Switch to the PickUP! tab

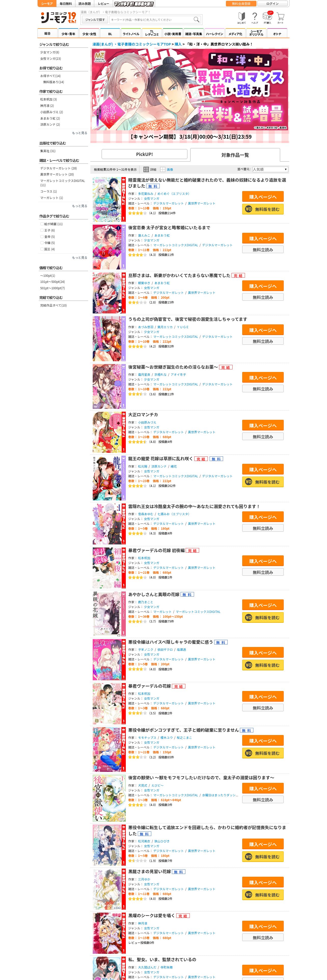(144, 154)
